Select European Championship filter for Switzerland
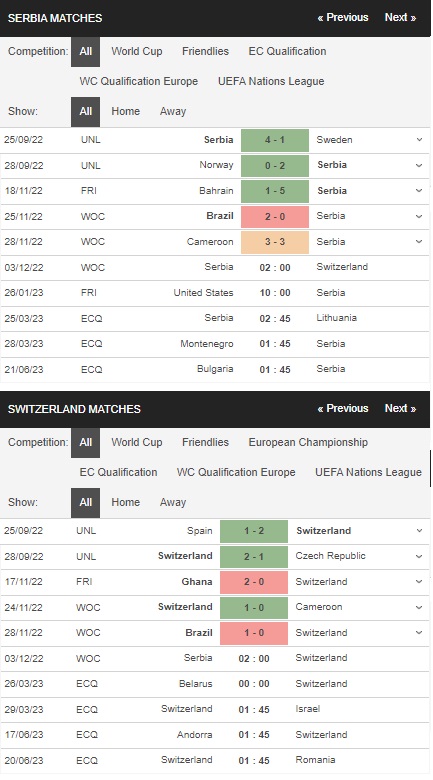The width and height of the screenshot is (433, 780). [308, 442]
